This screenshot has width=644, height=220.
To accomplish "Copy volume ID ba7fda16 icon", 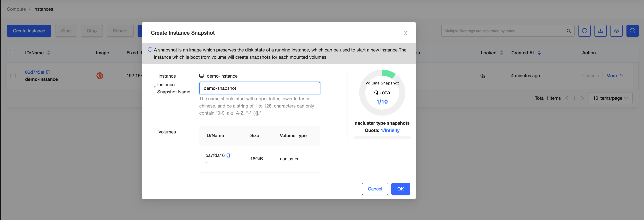I will (x=228, y=155).
